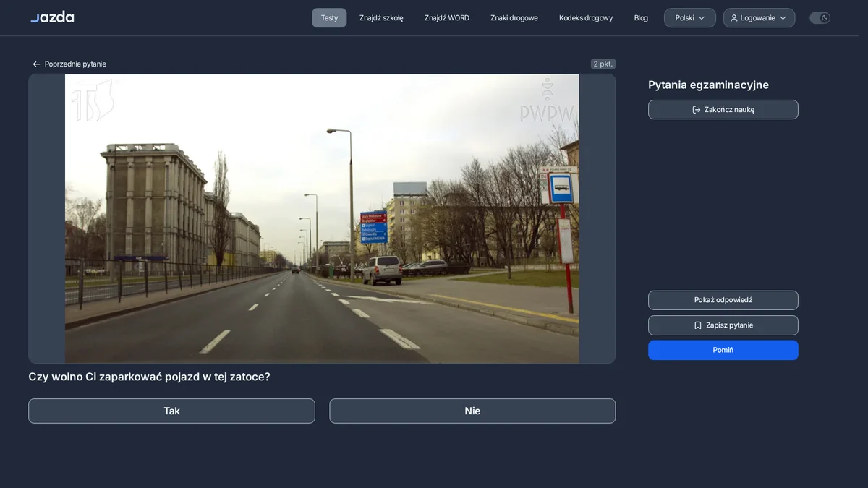
Task: Click the Zakończ naukę button
Action: coord(723,110)
